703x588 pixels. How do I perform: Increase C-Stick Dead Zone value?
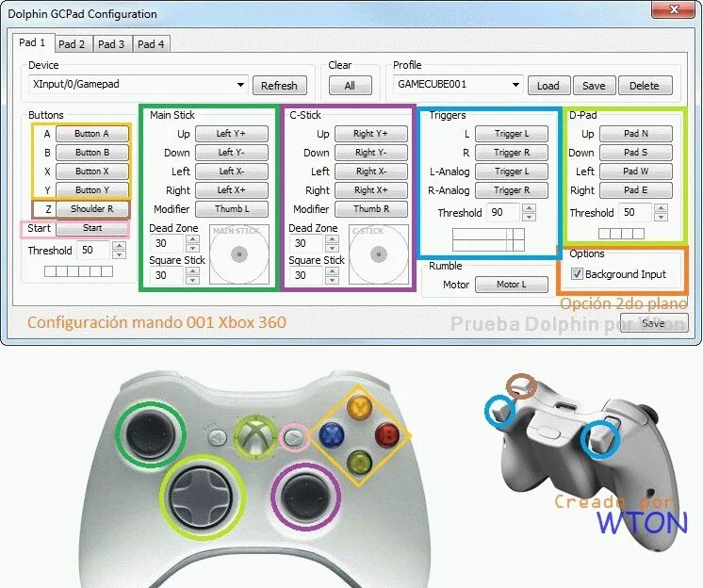coord(333,239)
